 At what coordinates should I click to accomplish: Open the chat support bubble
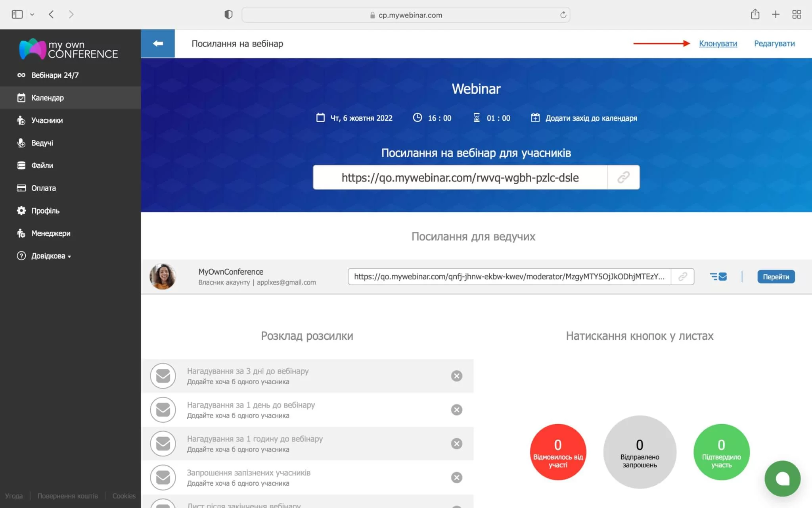[782, 479]
